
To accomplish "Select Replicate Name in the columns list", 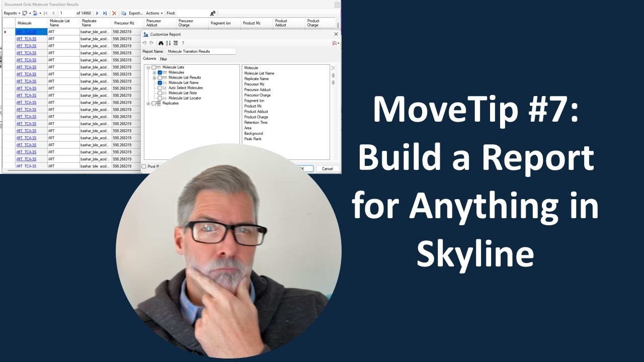I will click(x=257, y=79).
